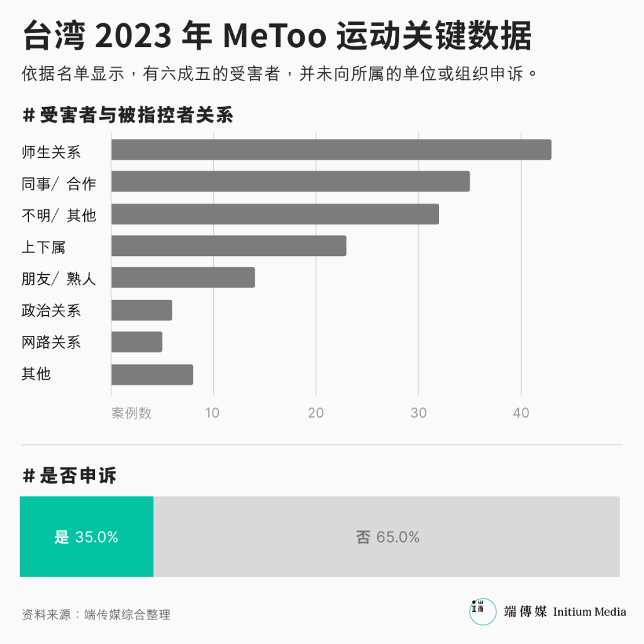This screenshot has width=644, height=644.
Task: Click the 受害者与被指控者关系 section heading
Action: coord(128,115)
